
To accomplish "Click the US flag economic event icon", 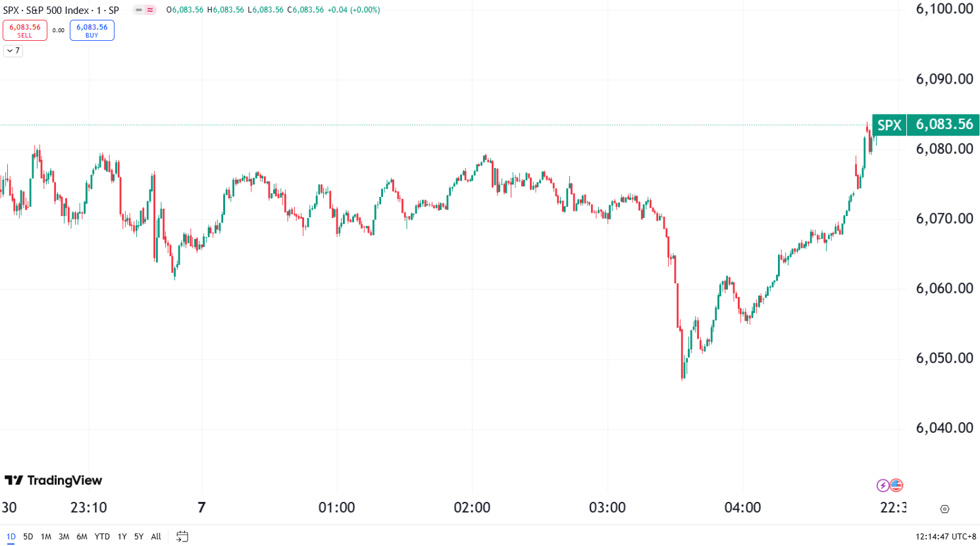I will 896,486.
